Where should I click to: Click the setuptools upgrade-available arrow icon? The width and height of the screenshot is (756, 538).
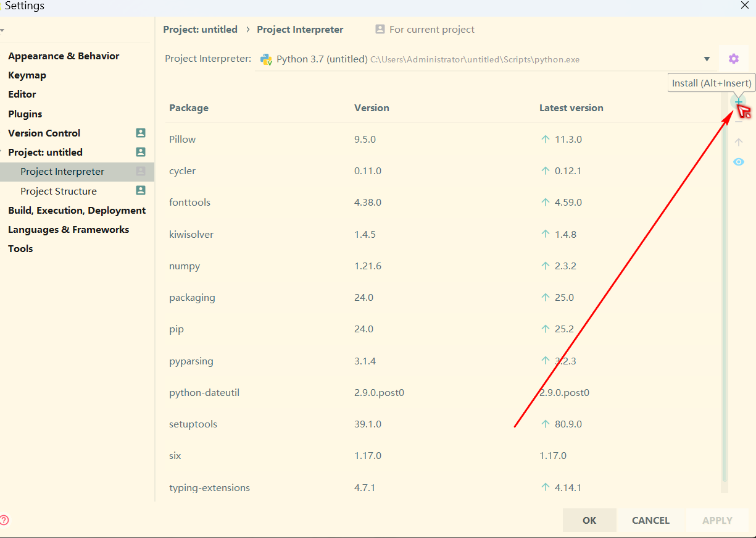[x=545, y=424]
